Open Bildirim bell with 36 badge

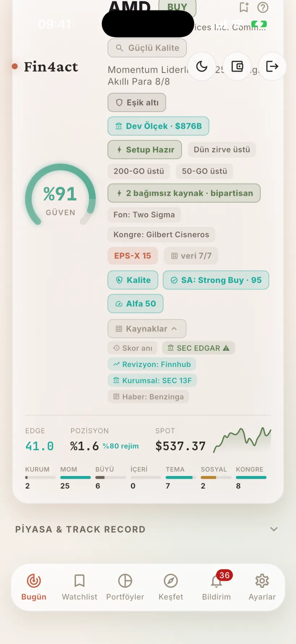[217, 587]
